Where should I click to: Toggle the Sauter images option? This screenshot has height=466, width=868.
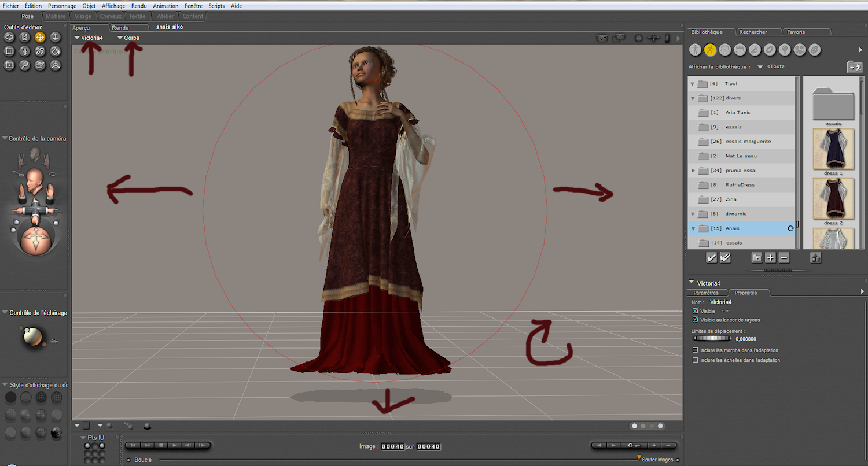coord(678,460)
